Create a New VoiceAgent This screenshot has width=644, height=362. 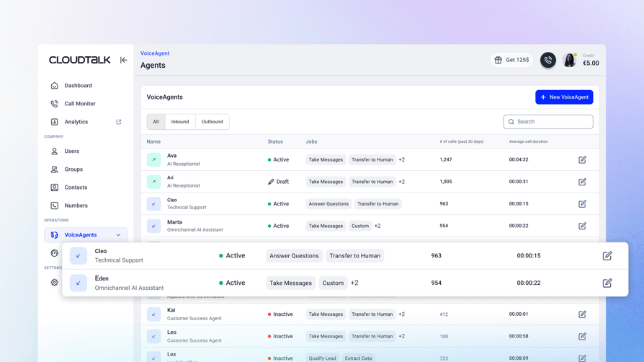click(564, 97)
